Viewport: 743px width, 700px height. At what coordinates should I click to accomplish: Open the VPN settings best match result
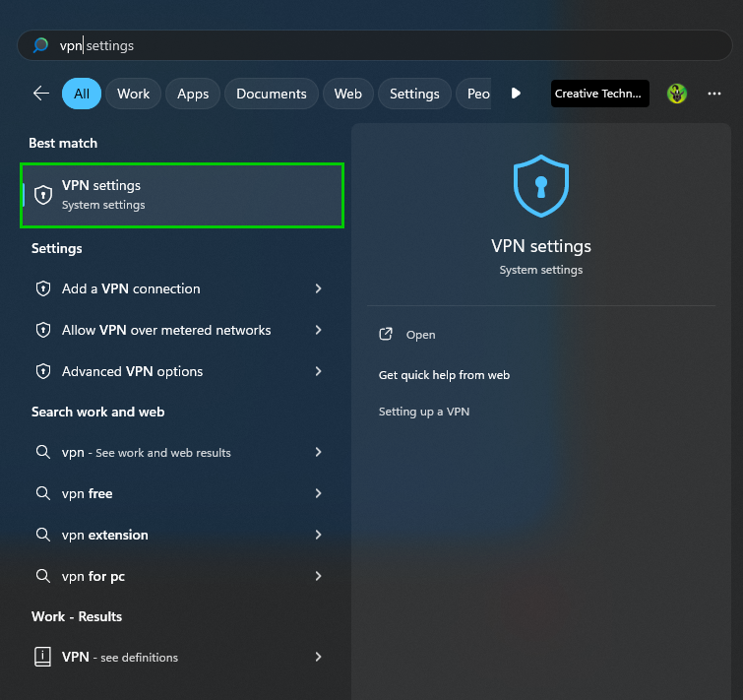tap(182, 195)
